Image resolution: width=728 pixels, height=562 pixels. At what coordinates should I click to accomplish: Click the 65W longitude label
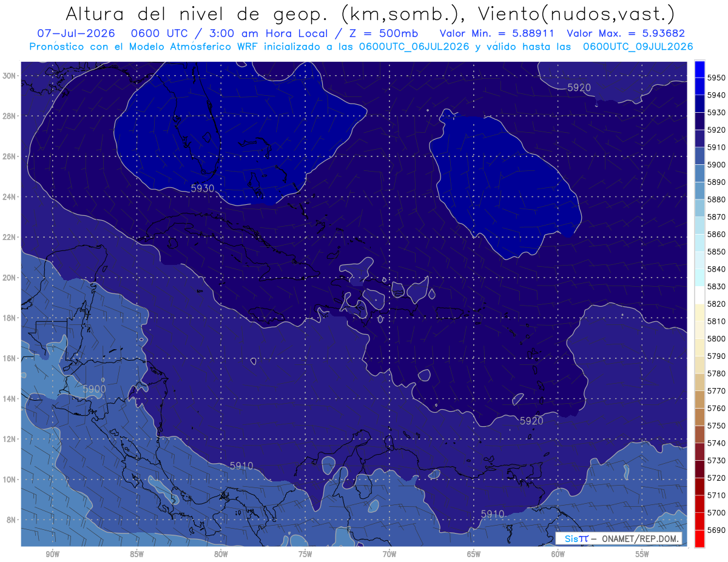tap(474, 554)
